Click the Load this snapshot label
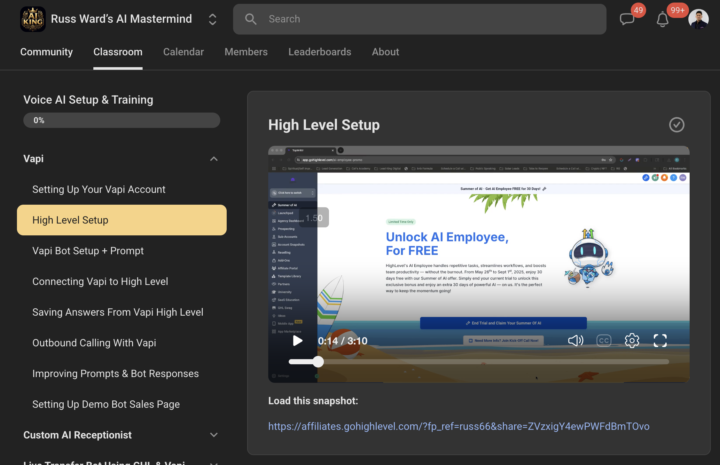This screenshot has height=465, width=720. (x=313, y=401)
